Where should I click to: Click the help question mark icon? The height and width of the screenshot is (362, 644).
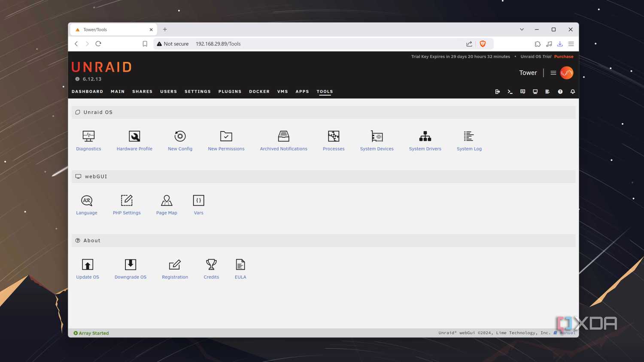tap(560, 91)
